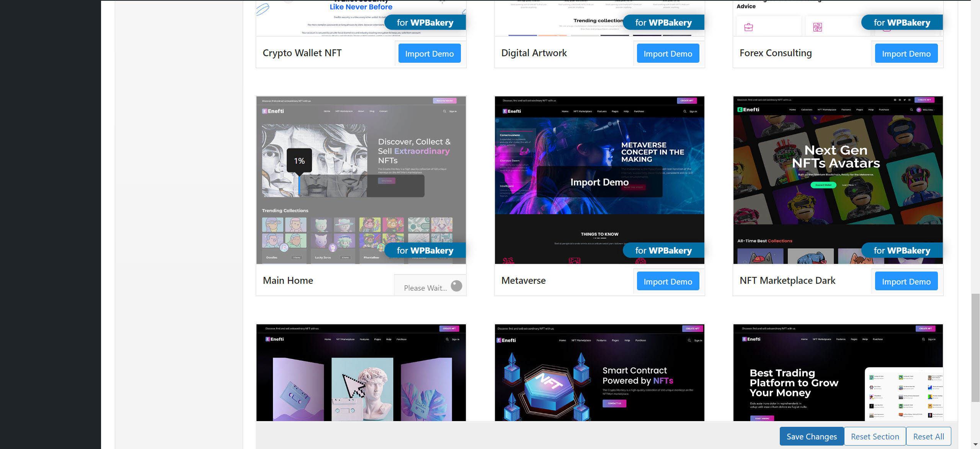Click the WPBakery badge on Digital Artwork

click(663, 23)
